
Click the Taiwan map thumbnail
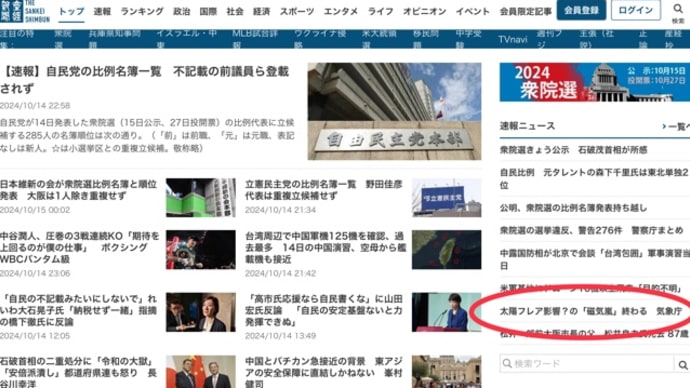446,249
